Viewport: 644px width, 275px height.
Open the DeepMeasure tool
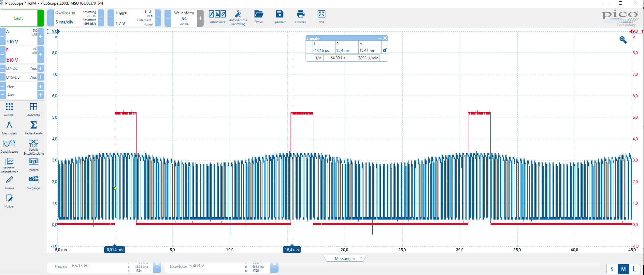[9, 146]
